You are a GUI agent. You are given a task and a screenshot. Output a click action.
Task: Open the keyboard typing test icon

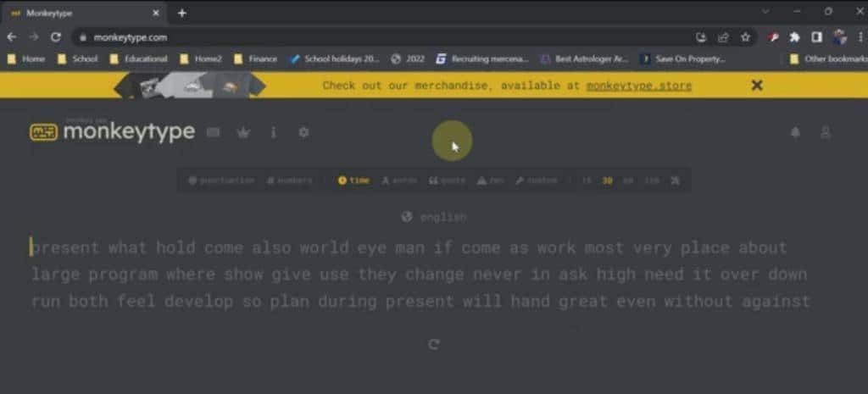213,132
